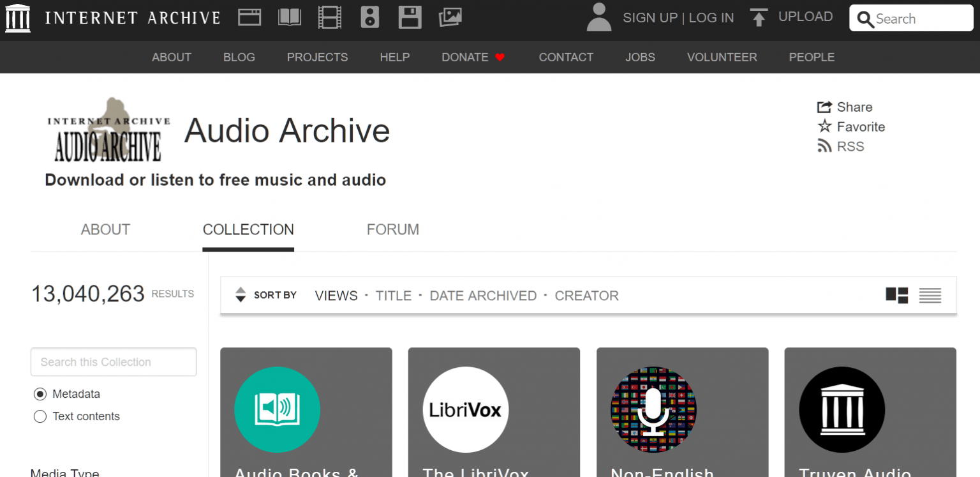Select the Images collection picture icon
Viewport: 980px width, 477px height.
point(450,17)
